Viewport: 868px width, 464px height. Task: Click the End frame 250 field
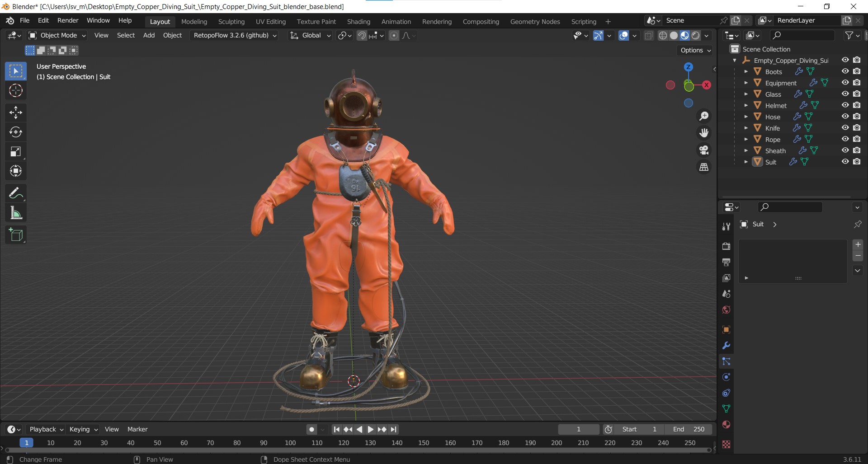pyautogui.click(x=689, y=429)
